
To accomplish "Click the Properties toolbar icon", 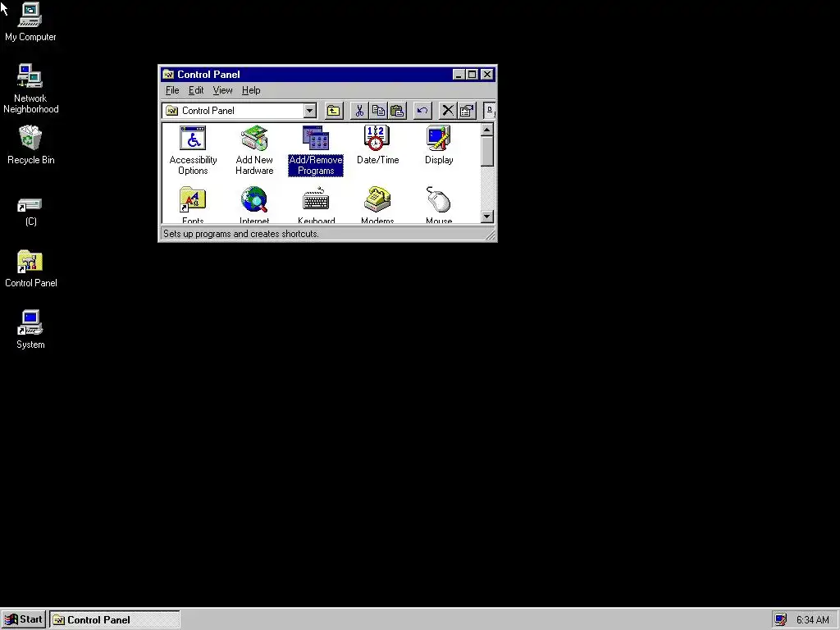I will 467,111.
